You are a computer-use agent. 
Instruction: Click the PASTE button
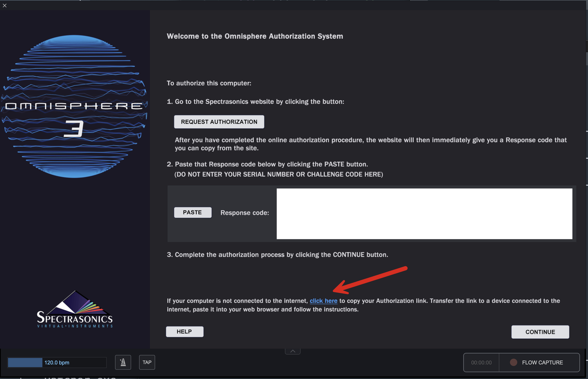192,212
